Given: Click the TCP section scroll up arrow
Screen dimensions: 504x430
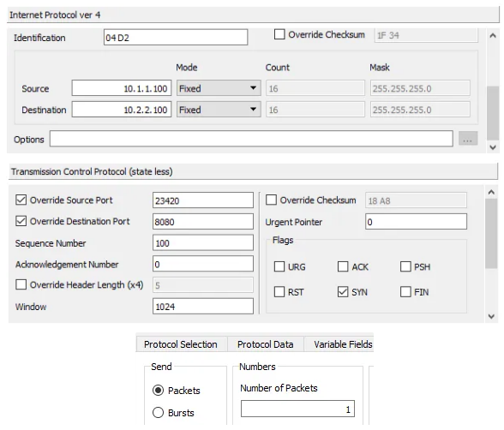Looking at the screenshot, I should (x=491, y=193).
